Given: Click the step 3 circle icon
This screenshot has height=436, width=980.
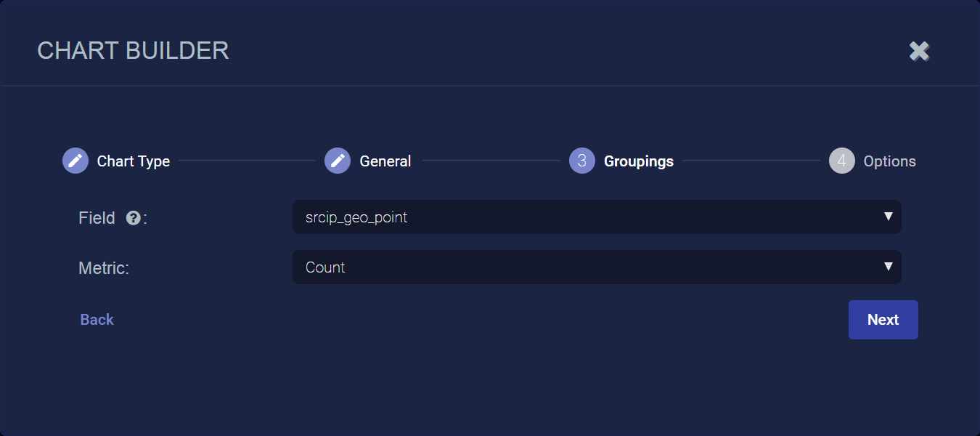Looking at the screenshot, I should coord(581,161).
